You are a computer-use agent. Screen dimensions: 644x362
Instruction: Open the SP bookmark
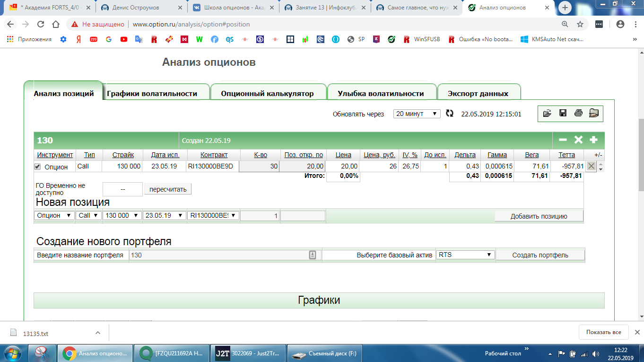[356, 39]
